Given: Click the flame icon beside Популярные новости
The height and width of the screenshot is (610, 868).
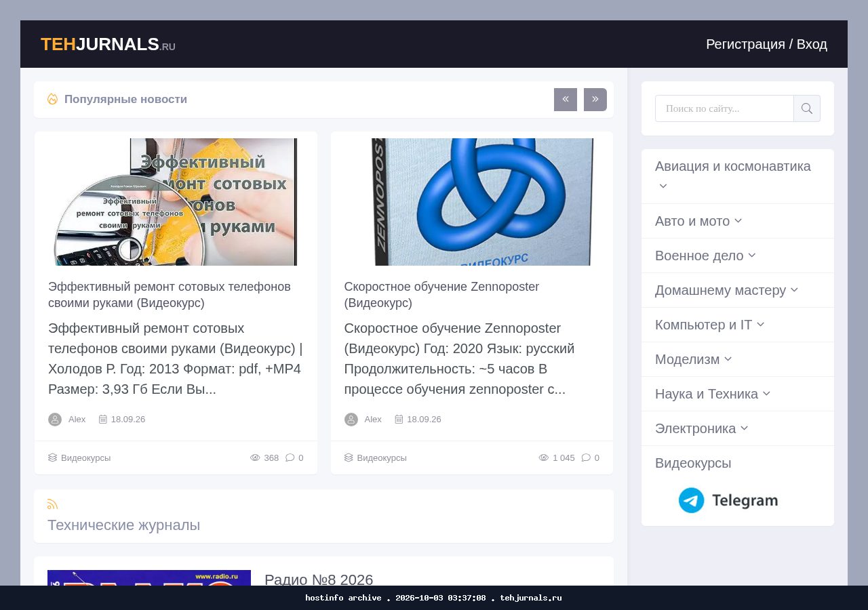Looking at the screenshot, I should pyautogui.click(x=52, y=99).
